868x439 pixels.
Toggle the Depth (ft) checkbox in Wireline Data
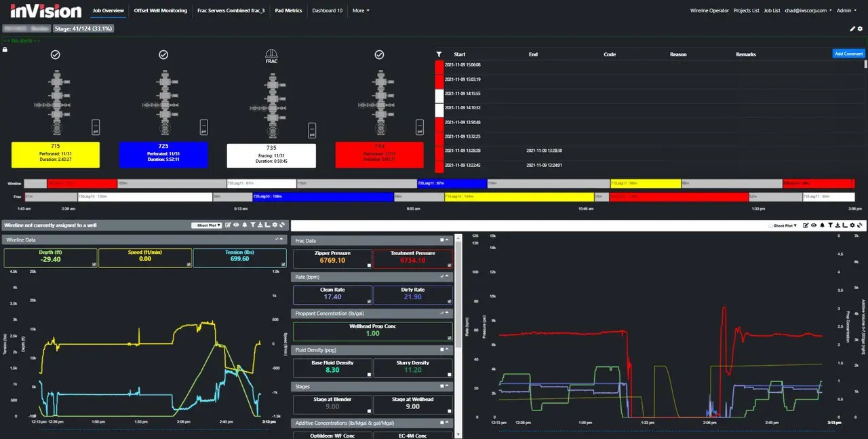pyautogui.click(x=94, y=264)
